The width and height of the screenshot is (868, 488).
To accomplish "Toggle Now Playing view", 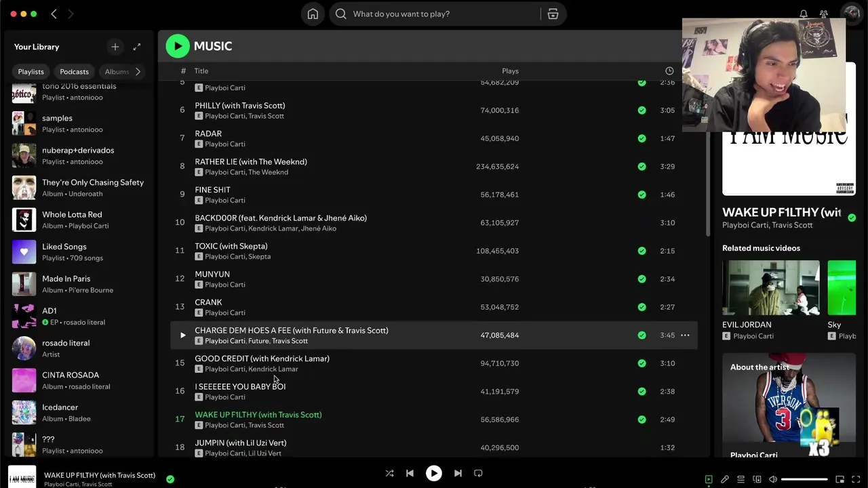I will [709, 479].
